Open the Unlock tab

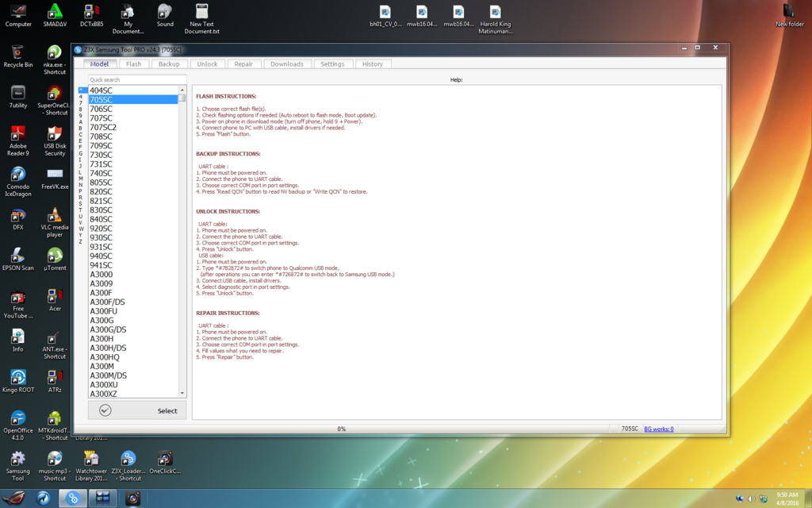point(207,64)
